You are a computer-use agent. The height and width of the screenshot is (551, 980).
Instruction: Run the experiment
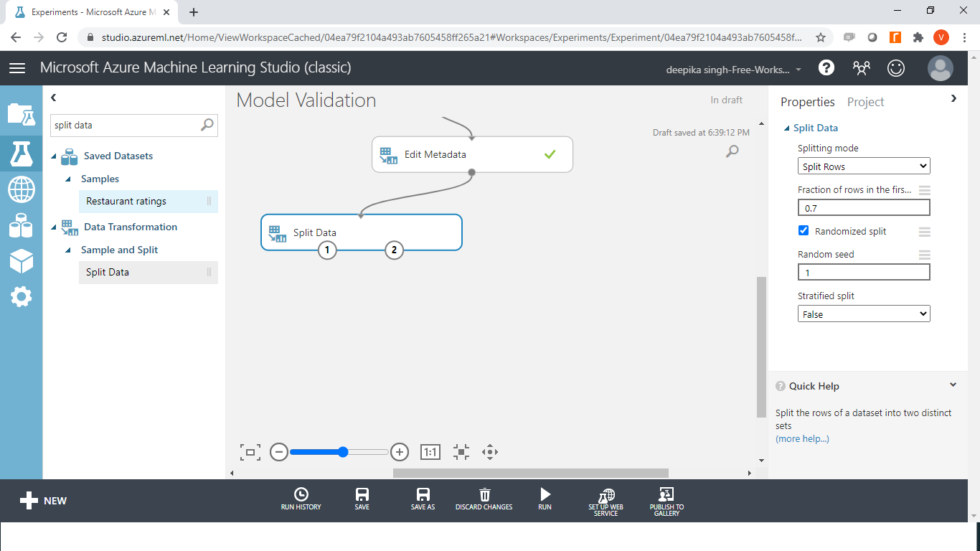(545, 499)
